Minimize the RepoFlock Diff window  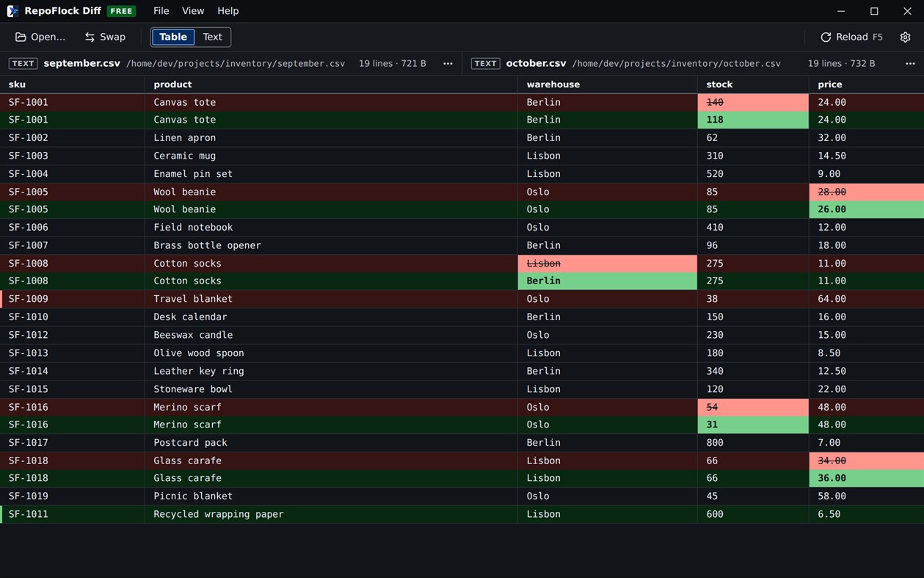pos(841,11)
